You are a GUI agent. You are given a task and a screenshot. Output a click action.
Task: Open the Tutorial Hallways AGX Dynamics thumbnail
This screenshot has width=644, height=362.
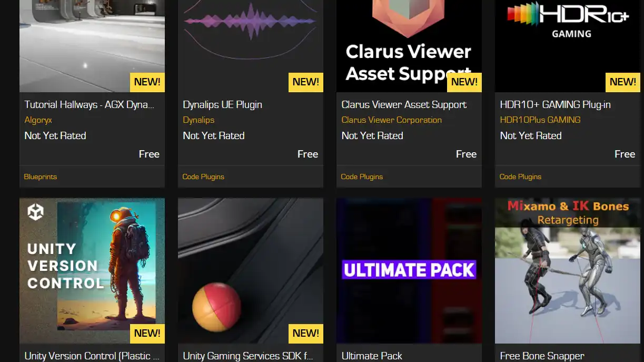click(x=92, y=46)
